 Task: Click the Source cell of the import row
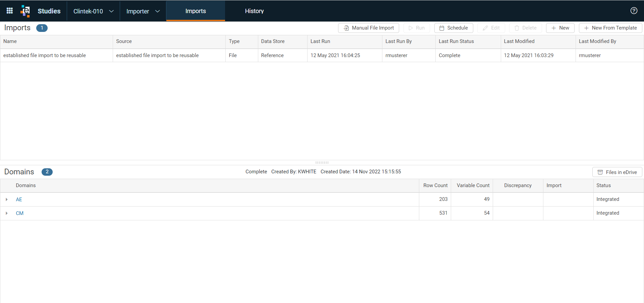click(x=169, y=55)
